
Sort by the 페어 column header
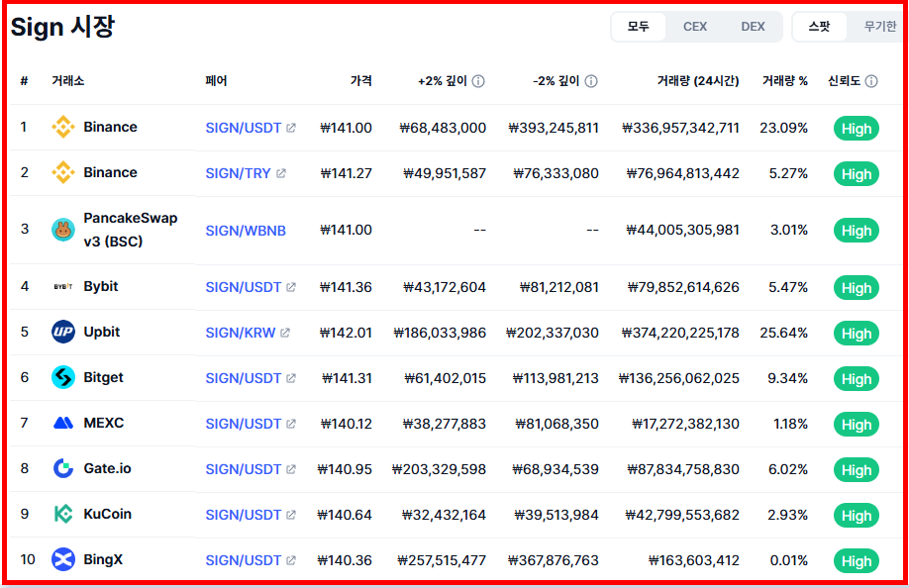click(x=216, y=81)
